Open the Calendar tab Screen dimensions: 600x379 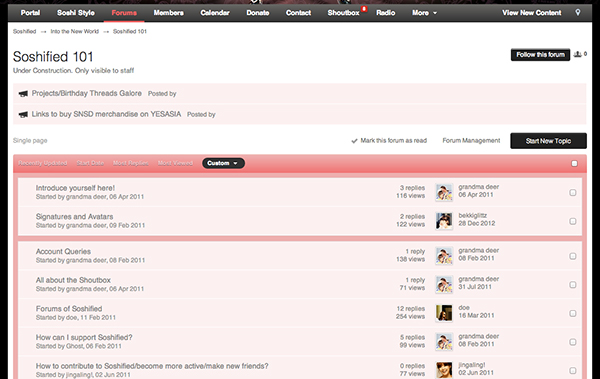(x=215, y=13)
